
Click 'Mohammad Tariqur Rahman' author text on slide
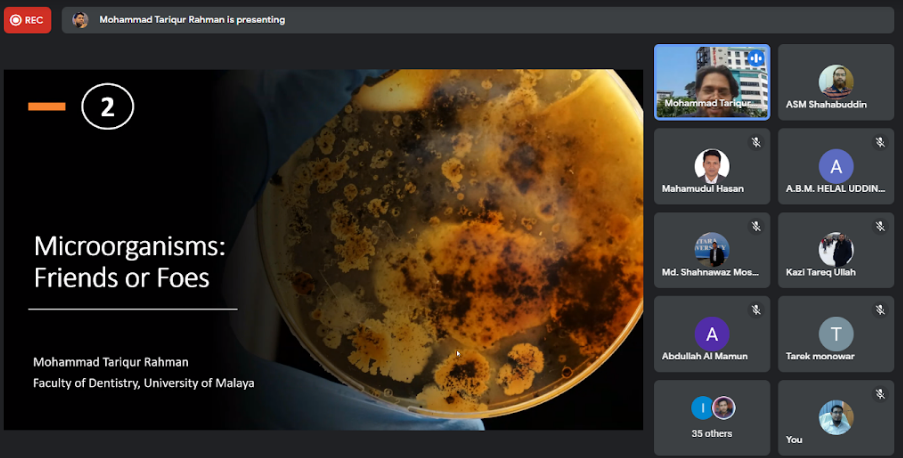(111, 362)
